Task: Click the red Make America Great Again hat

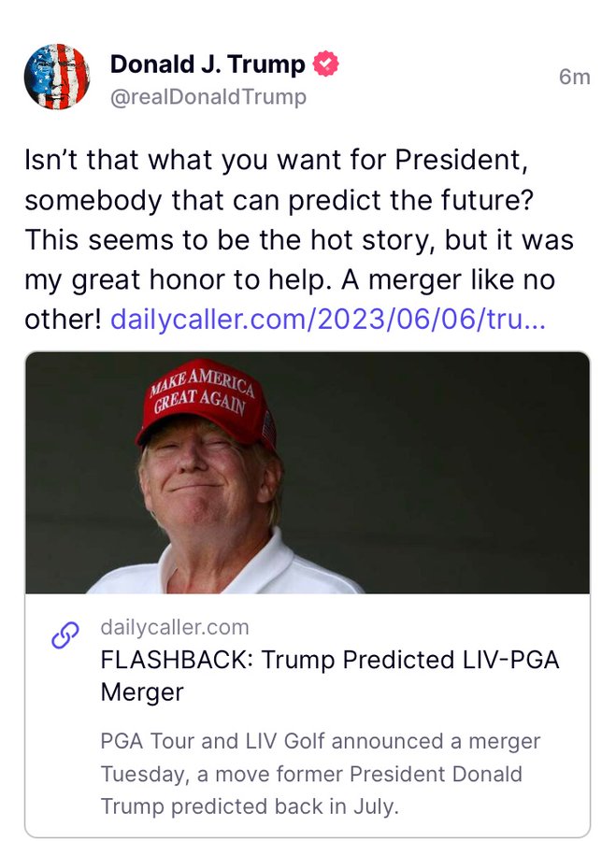Action: click(x=208, y=404)
